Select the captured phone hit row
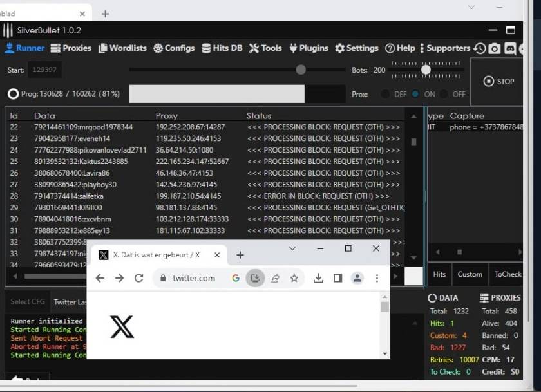The height and width of the screenshot is (392, 541). point(475,127)
